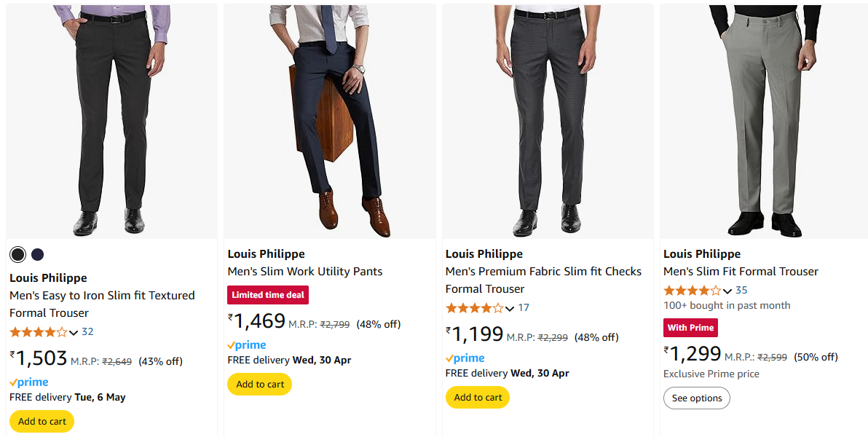Select the black color swatch
The height and width of the screenshot is (437, 868).
(x=17, y=254)
